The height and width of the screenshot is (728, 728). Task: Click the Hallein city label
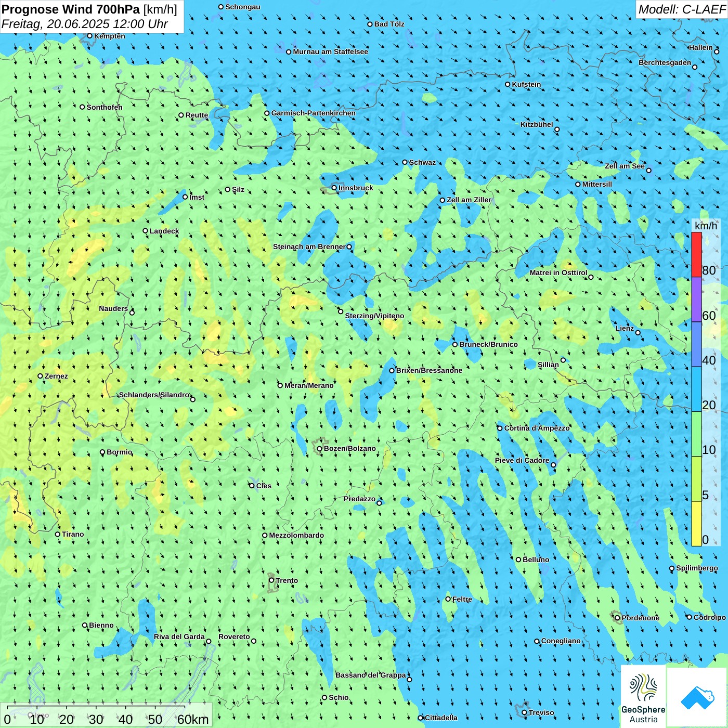(x=701, y=47)
